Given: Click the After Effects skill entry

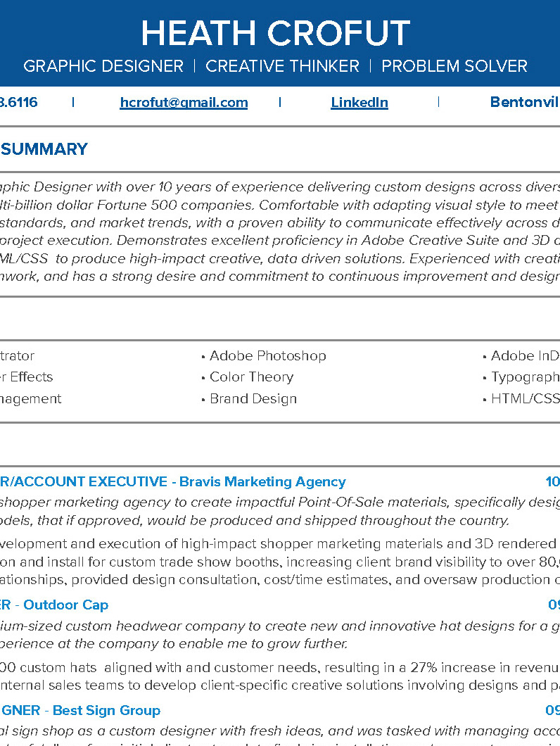Looking at the screenshot, I should pos(27,377).
